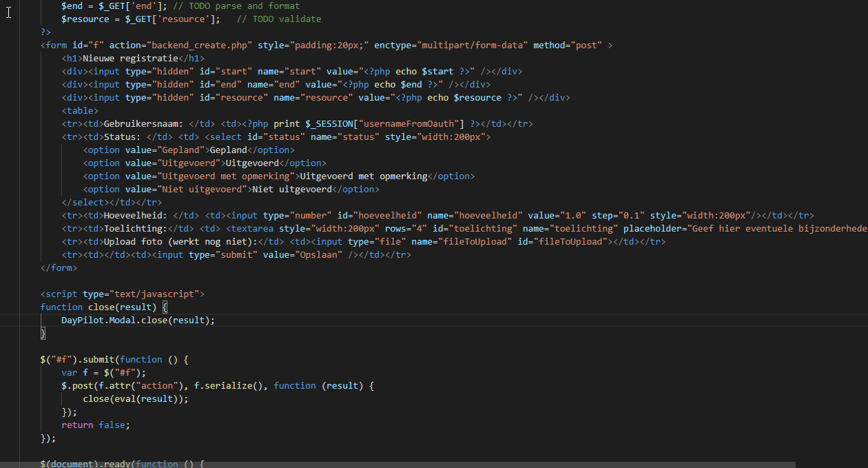Click the closing </form> tag
This screenshot has height=468, width=868.
tap(59, 267)
